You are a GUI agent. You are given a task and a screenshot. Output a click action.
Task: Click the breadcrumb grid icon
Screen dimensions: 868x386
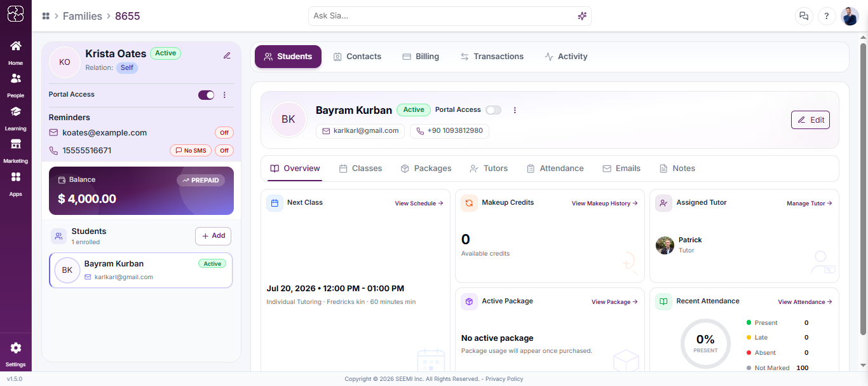pos(46,16)
